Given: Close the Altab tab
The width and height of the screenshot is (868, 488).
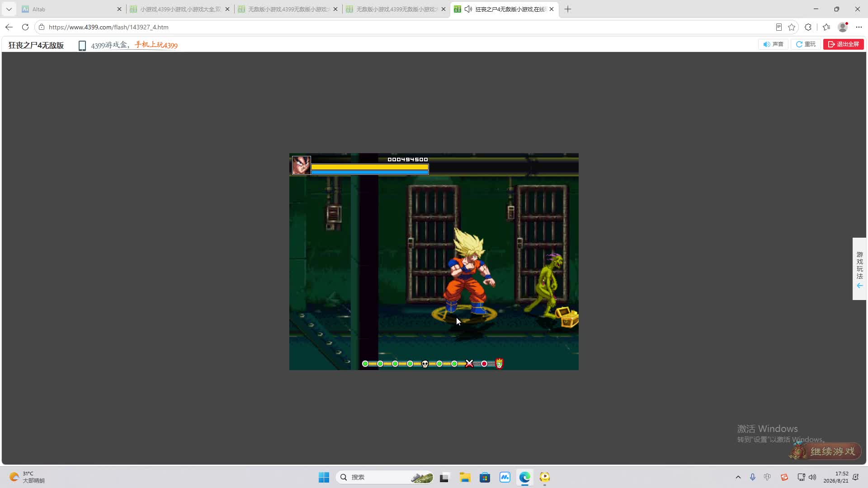Looking at the screenshot, I should [x=119, y=9].
